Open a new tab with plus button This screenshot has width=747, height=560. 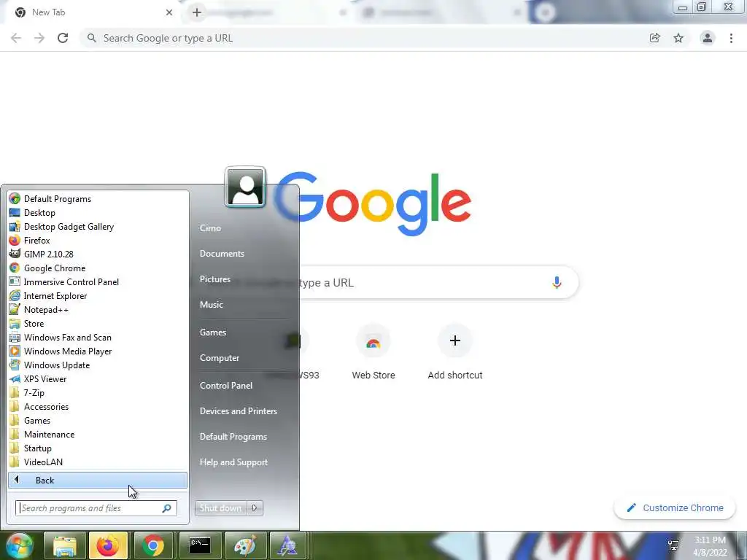coord(197,12)
